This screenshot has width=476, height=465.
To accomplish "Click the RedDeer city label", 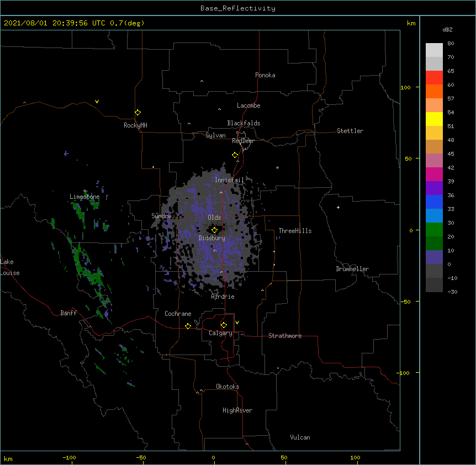I will pos(243,141).
